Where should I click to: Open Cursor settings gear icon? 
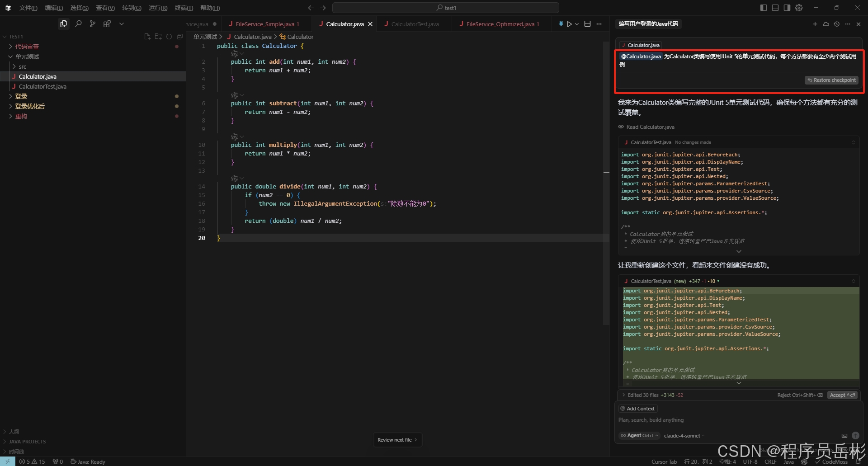coord(799,8)
